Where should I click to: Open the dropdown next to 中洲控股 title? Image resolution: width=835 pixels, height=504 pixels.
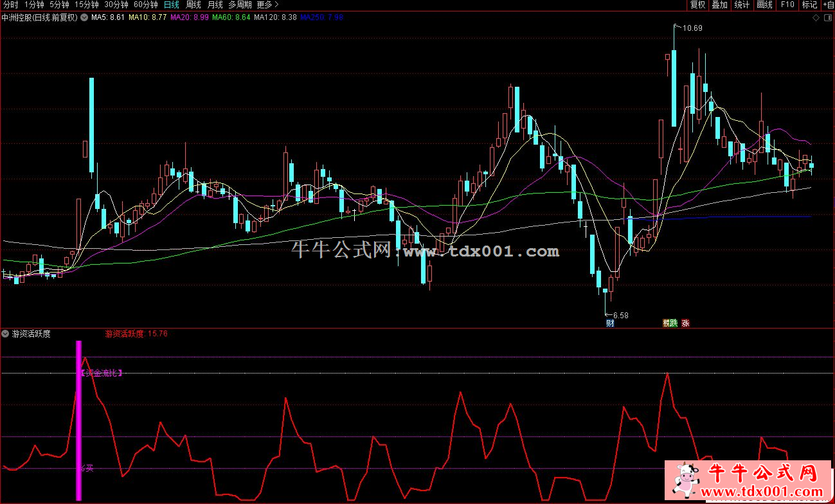tap(84, 18)
